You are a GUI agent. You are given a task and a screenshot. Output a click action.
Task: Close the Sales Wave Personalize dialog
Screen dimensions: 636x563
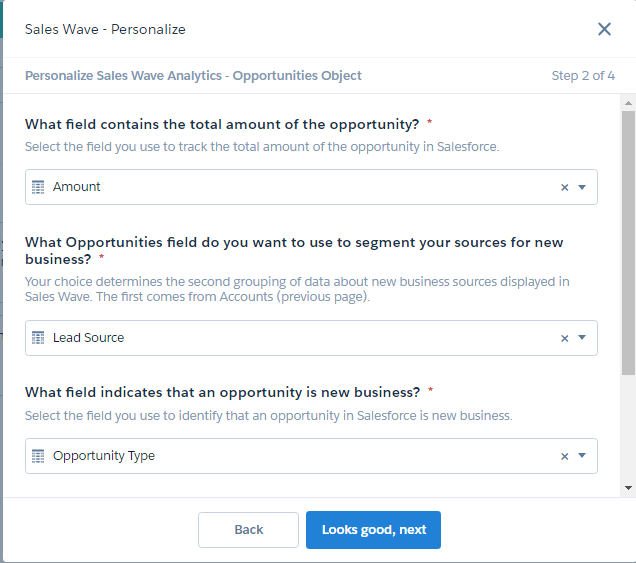click(604, 29)
